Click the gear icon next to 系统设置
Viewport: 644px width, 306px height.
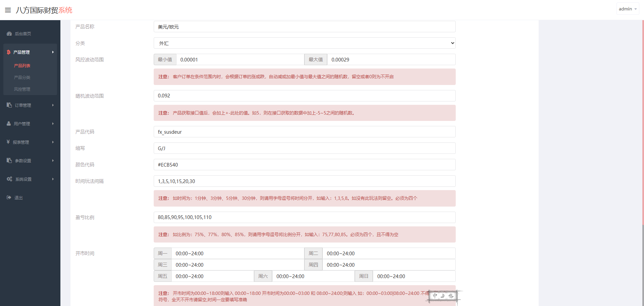9,179
